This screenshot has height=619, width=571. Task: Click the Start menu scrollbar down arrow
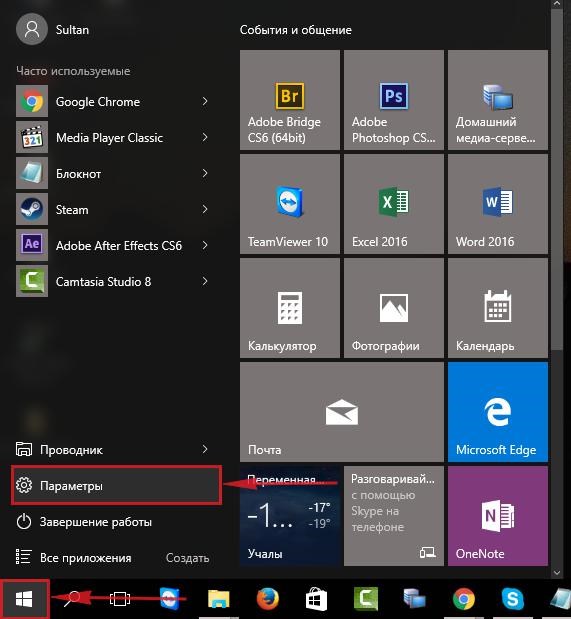(x=557, y=572)
